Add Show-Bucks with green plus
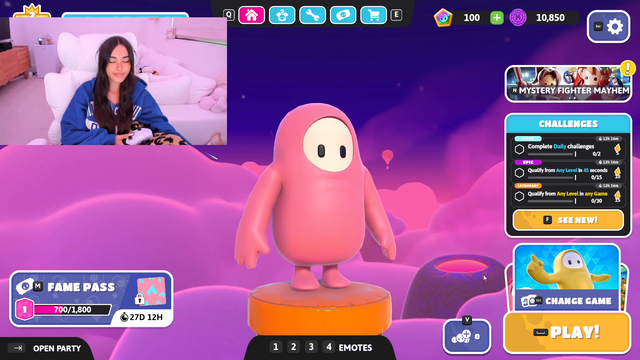 pyautogui.click(x=497, y=18)
